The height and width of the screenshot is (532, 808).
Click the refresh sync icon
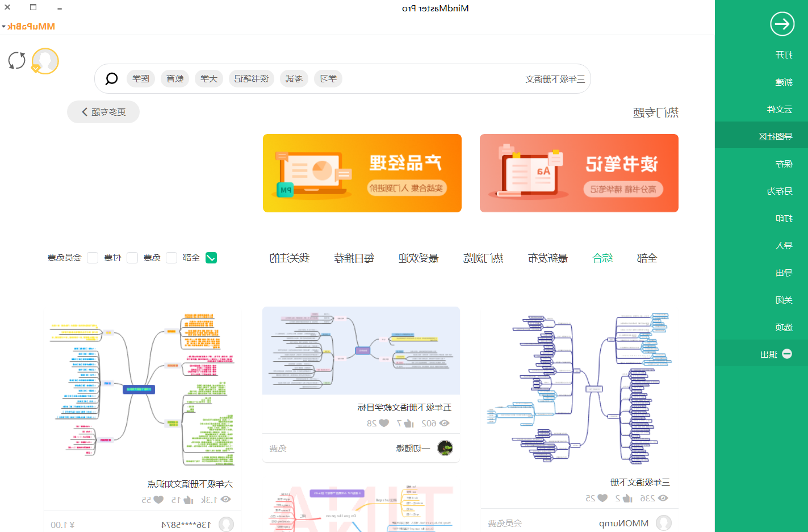[x=17, y=60]
